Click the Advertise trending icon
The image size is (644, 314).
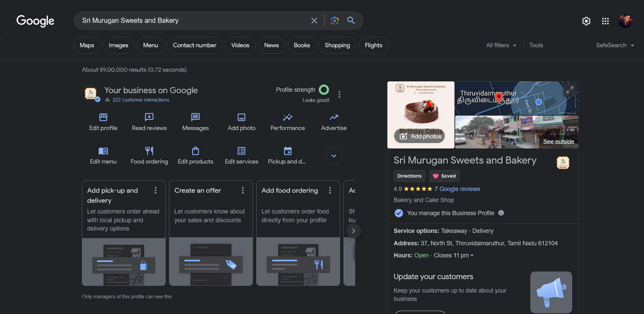[333, 117]
